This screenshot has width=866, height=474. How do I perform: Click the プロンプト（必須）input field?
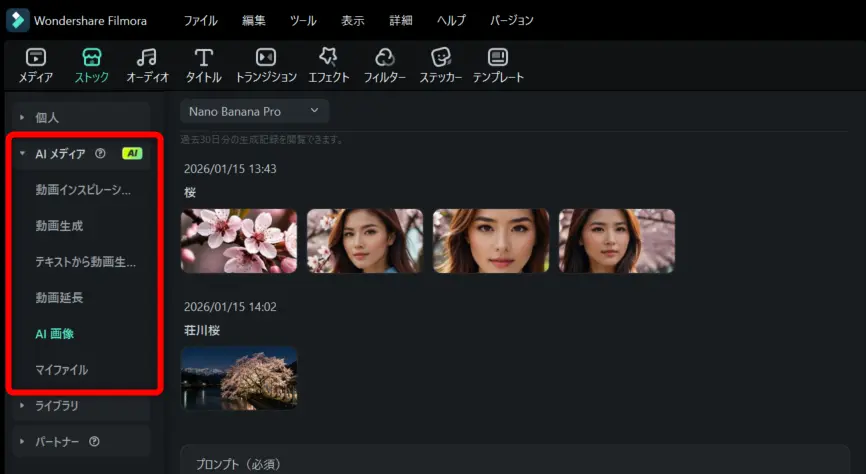tap(515, 460)
